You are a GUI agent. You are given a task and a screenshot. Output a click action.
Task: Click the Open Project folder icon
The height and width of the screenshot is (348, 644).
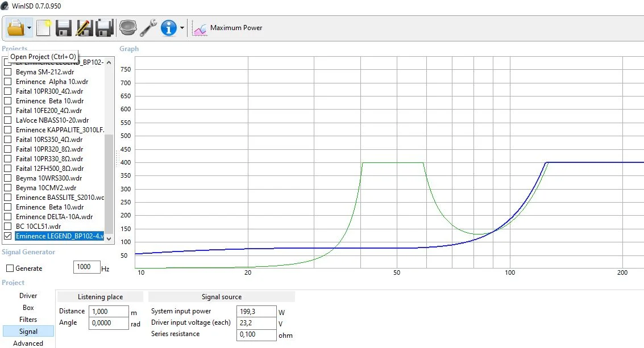point(15,27)
